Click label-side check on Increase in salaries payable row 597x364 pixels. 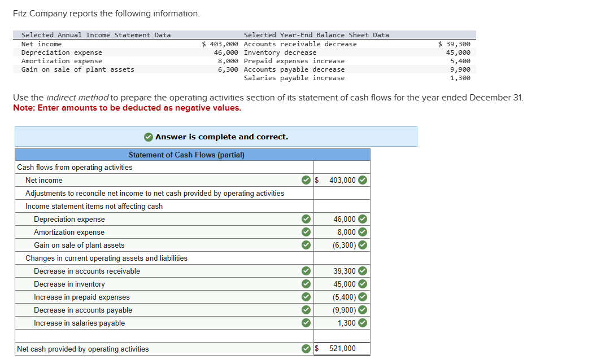[x=306, y=323]
